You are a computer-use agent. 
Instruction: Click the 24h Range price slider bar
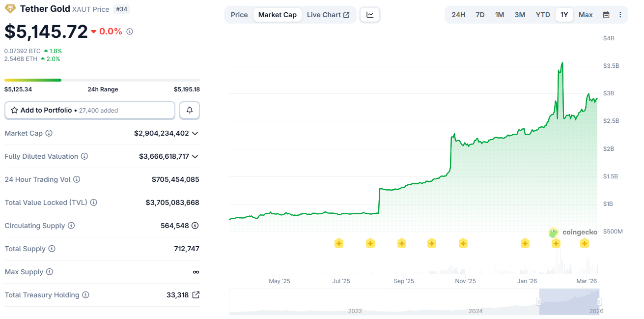coord(102,80)
